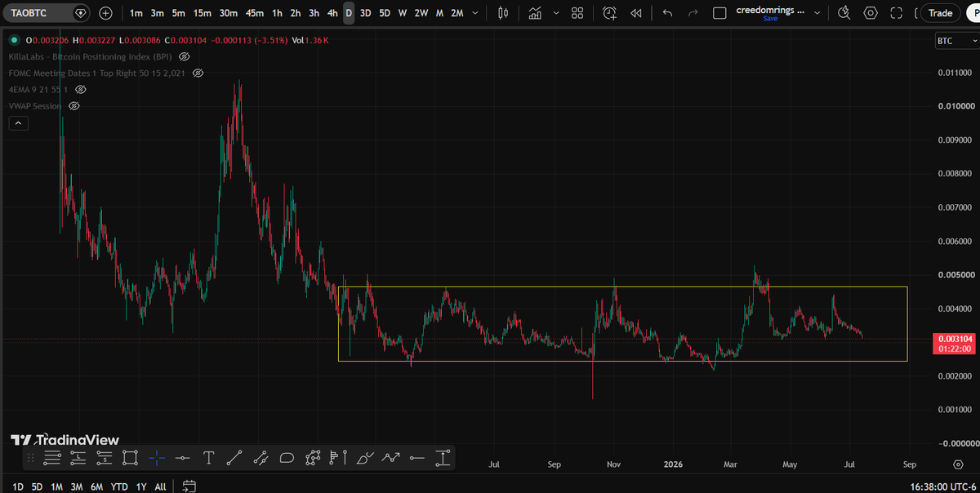
Task: Select the brush drawing tool
Action: pos(365,457)
